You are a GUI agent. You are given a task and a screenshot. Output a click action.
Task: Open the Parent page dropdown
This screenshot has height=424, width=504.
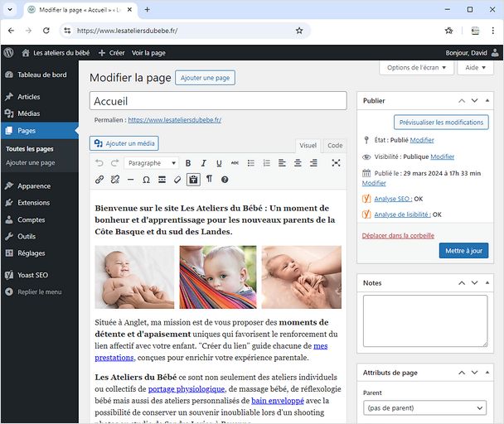[424, 408]
